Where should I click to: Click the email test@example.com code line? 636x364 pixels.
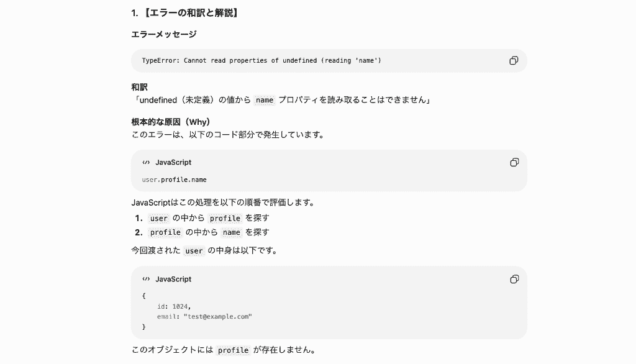204,317
